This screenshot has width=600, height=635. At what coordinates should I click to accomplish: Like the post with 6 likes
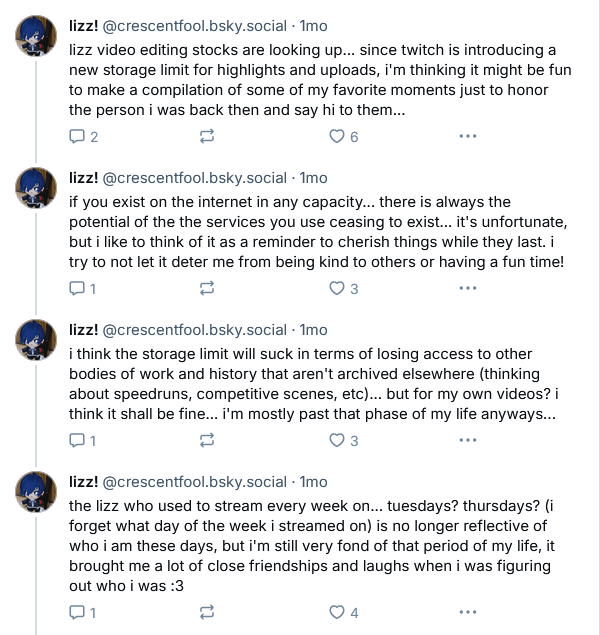pos(343,136)
